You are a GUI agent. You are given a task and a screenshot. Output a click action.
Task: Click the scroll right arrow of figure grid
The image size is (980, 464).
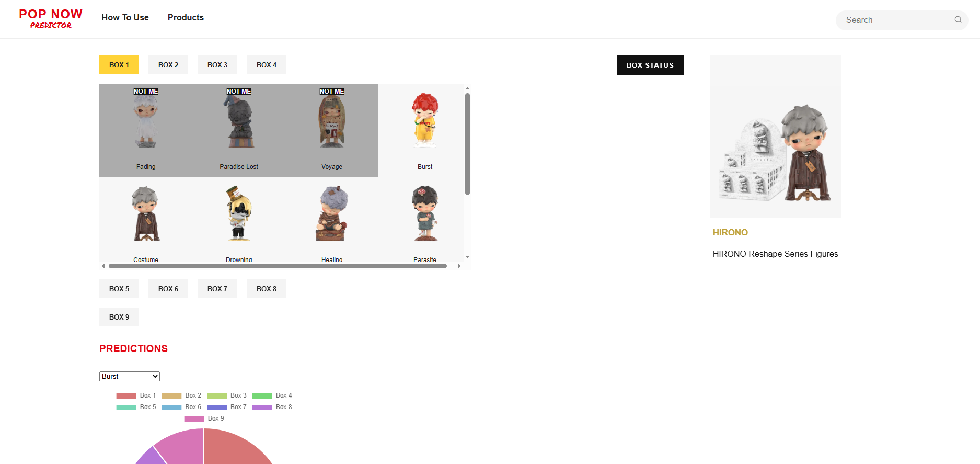459,266
